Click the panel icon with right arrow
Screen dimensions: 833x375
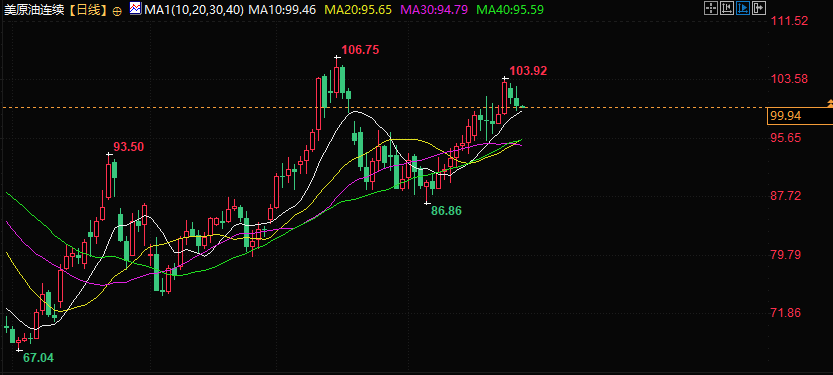[759, 8]
